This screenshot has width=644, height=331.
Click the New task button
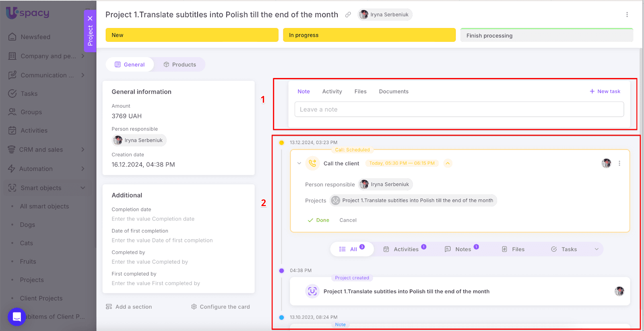point(605,92)
